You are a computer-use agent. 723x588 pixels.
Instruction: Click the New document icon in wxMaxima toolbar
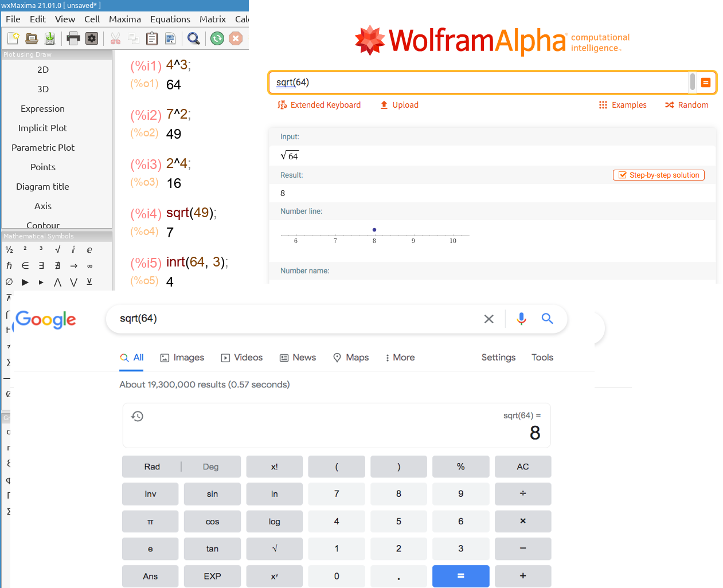(13, 38)
